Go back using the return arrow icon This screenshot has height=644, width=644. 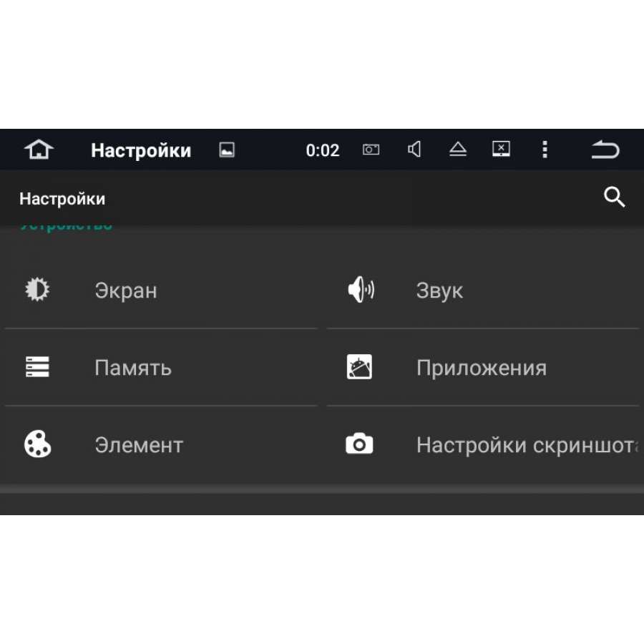pyautogui.click(x=605, y=150)
